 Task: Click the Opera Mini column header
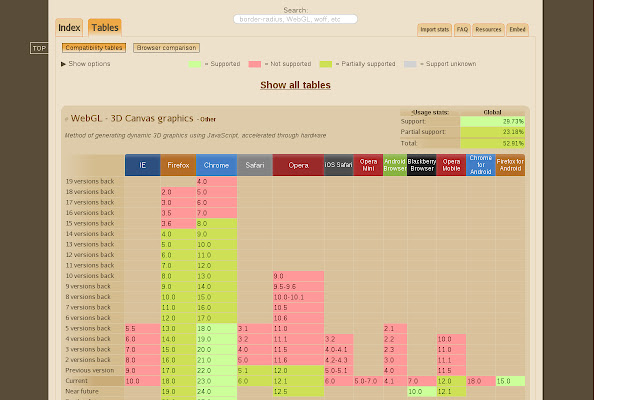click(367, 165)
